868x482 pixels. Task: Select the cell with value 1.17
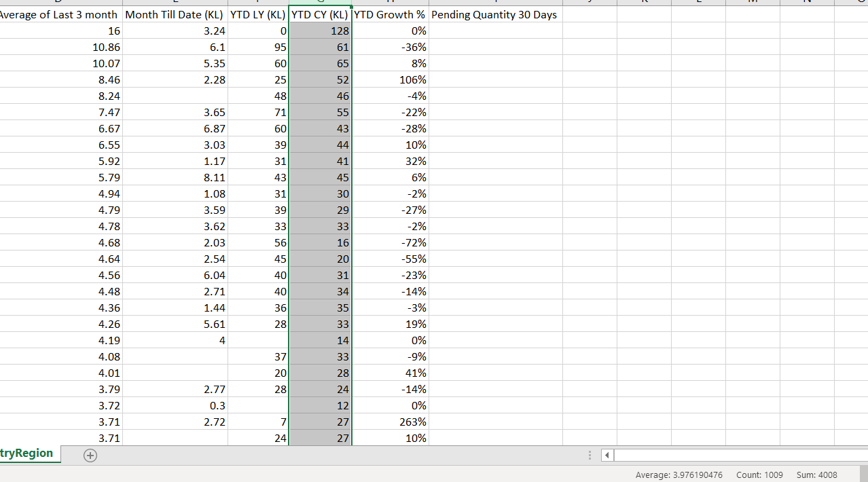pyautogui.click(x=175, y=161)
